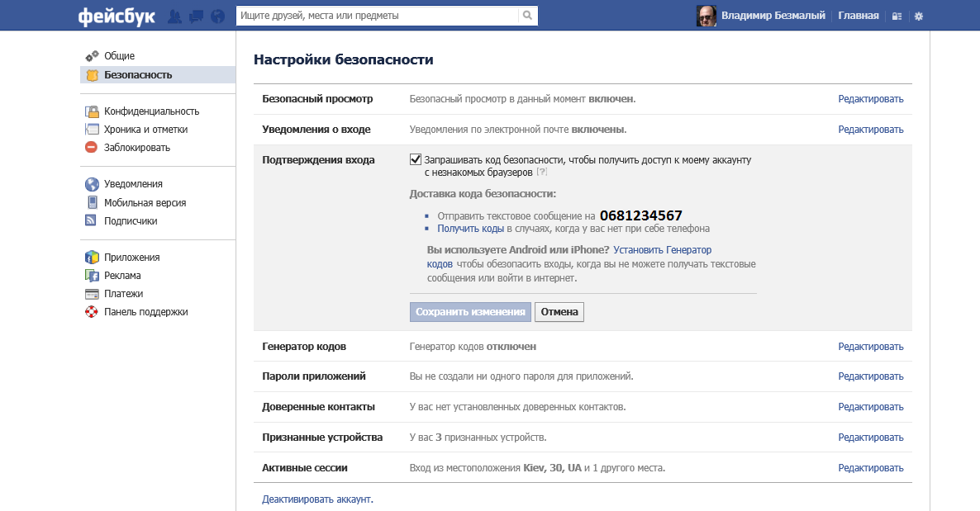Open the privacy shortcuts lock icon
The image size is (980, 511).
897,17
